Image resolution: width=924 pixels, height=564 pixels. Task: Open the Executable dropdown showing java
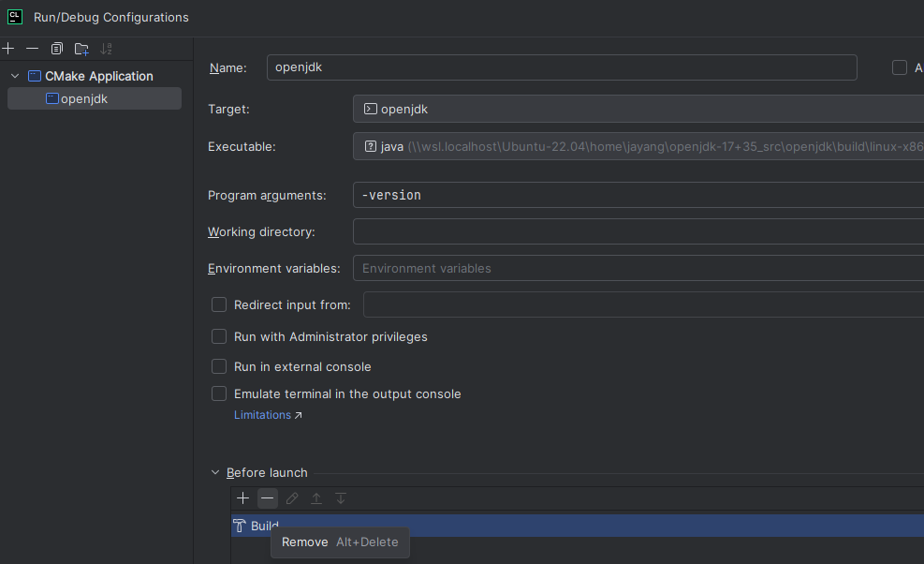[638, 146]
